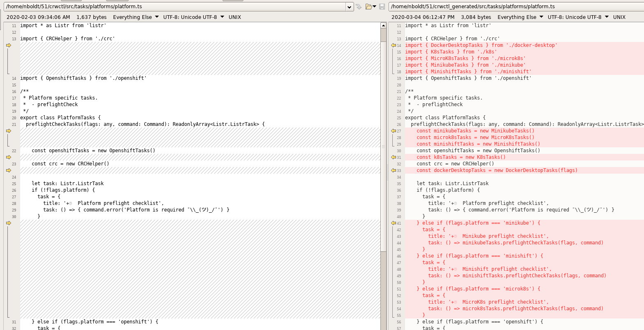Click right line 53 'MicroK8s preflight checklist' title
Screen dimensions: 644x330
point(489,302)
